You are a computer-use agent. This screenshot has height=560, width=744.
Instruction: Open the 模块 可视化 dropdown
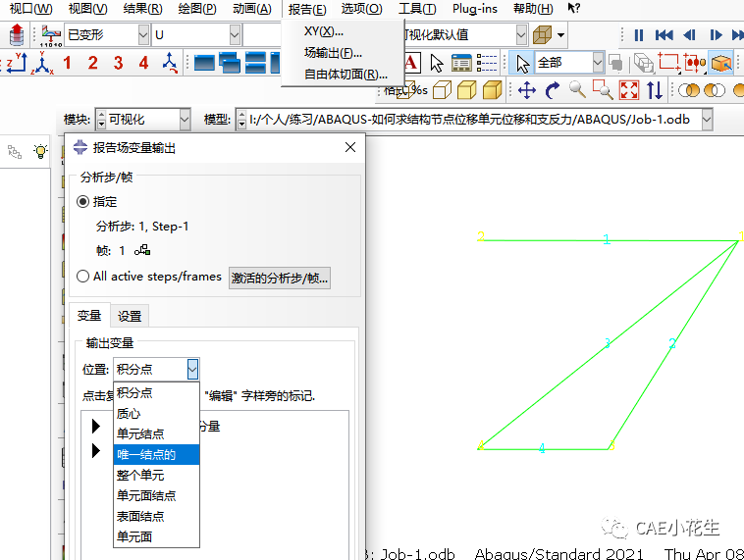coord(186,120)
